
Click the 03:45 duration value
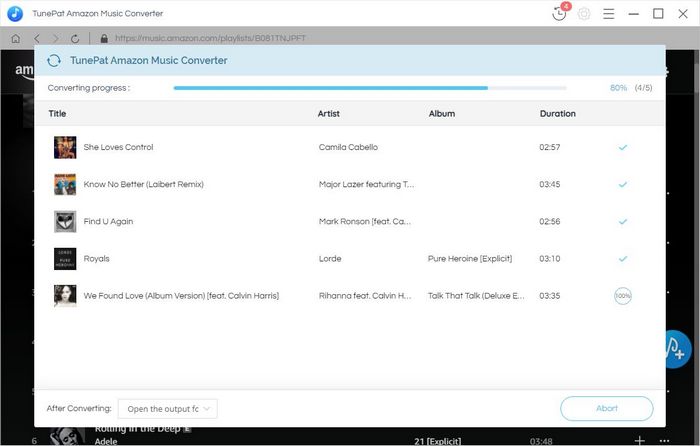[550, 184]
